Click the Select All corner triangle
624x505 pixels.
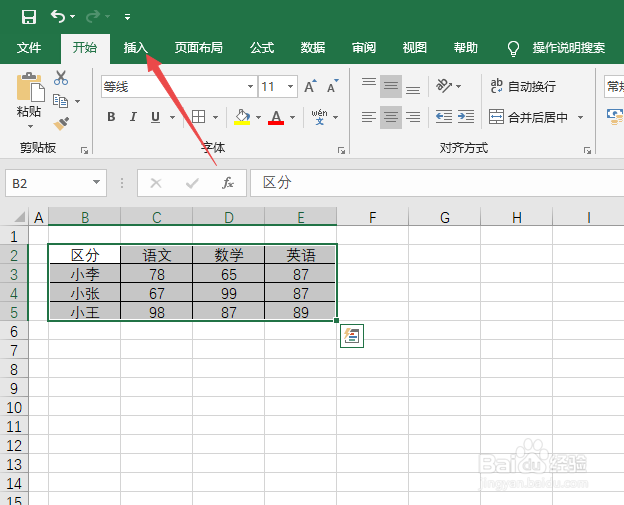pyautogui.click(x=20, y=217)
